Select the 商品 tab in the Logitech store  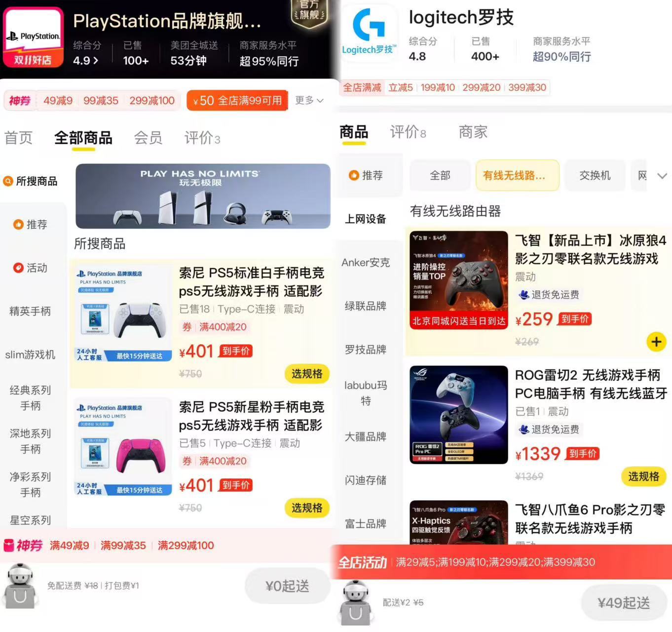coord(354,132)
